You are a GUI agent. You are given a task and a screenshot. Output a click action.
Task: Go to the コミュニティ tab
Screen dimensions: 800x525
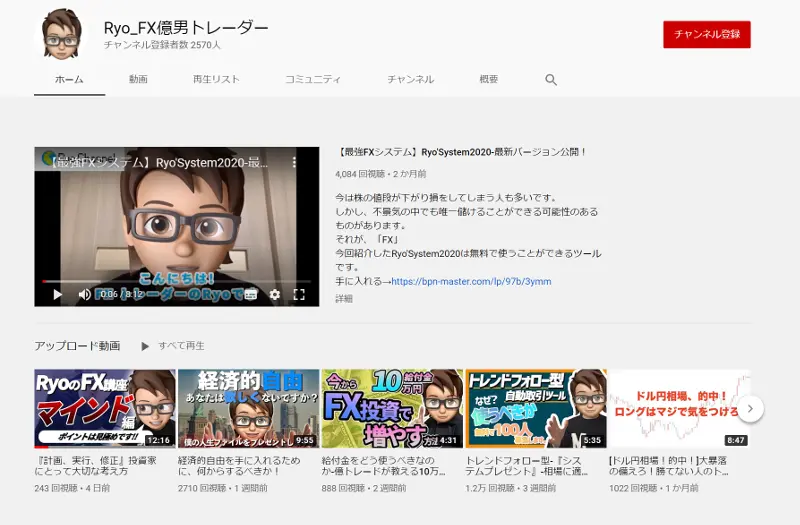(x=313, y=79)
